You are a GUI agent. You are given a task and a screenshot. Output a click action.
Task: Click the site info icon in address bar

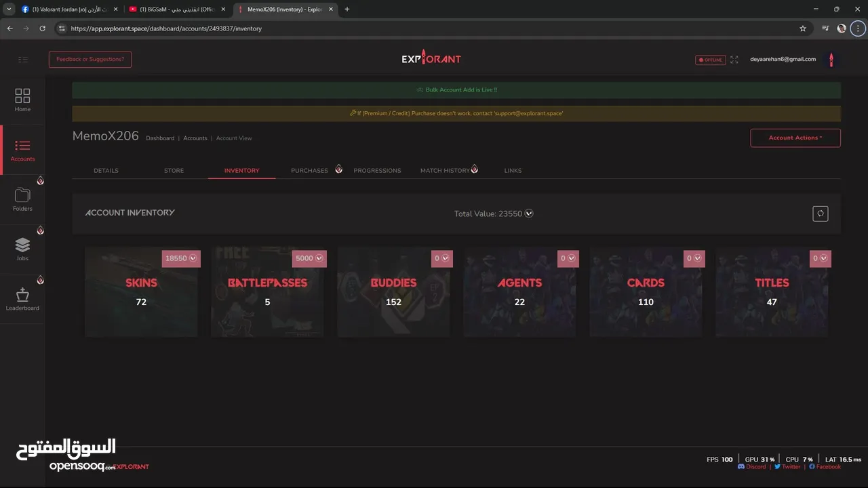pos(62,28)
